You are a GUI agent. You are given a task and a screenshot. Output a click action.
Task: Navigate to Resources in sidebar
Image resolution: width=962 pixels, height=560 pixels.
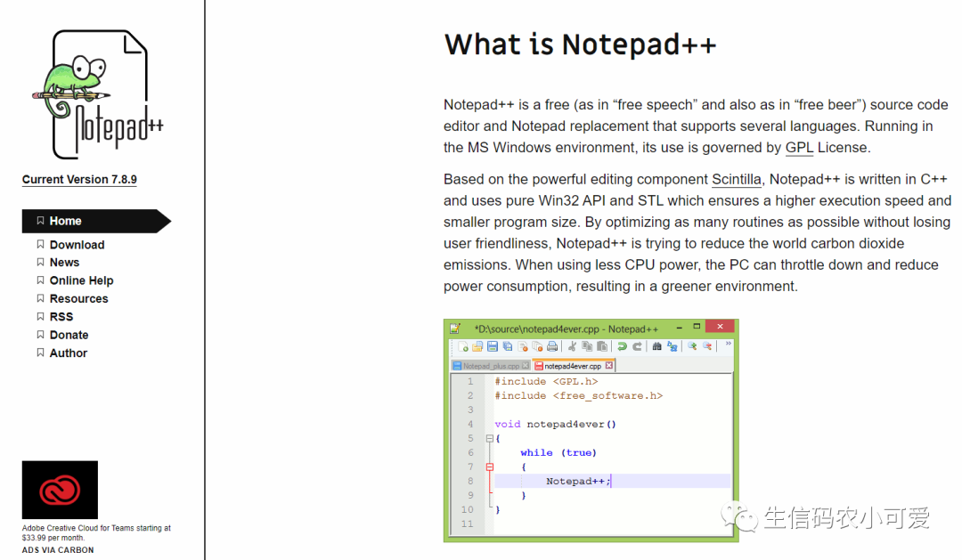78,299
